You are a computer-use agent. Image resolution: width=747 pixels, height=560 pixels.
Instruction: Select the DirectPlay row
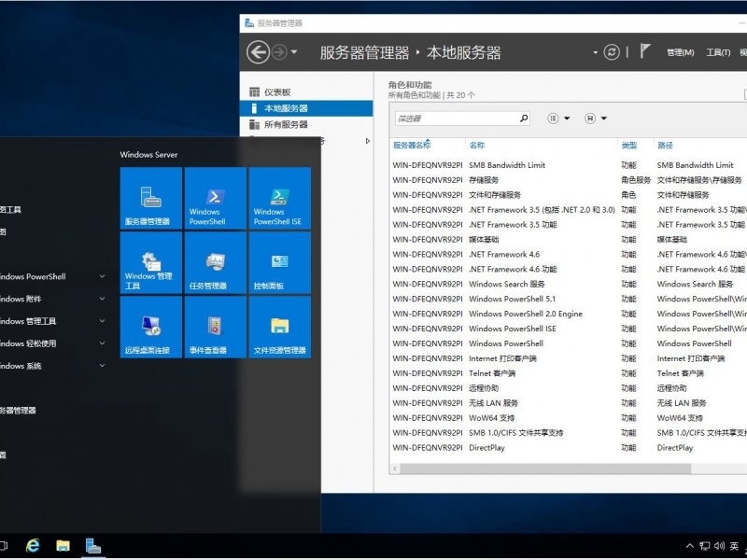[x=568, y=448]
